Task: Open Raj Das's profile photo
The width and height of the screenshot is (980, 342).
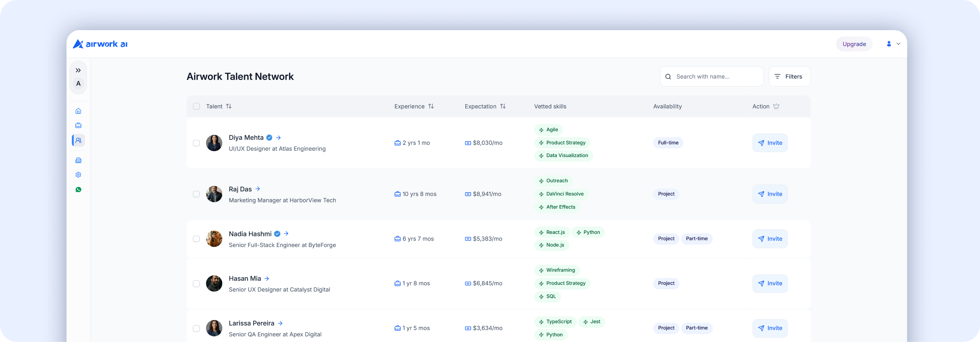Action: [x=214, y=194]
